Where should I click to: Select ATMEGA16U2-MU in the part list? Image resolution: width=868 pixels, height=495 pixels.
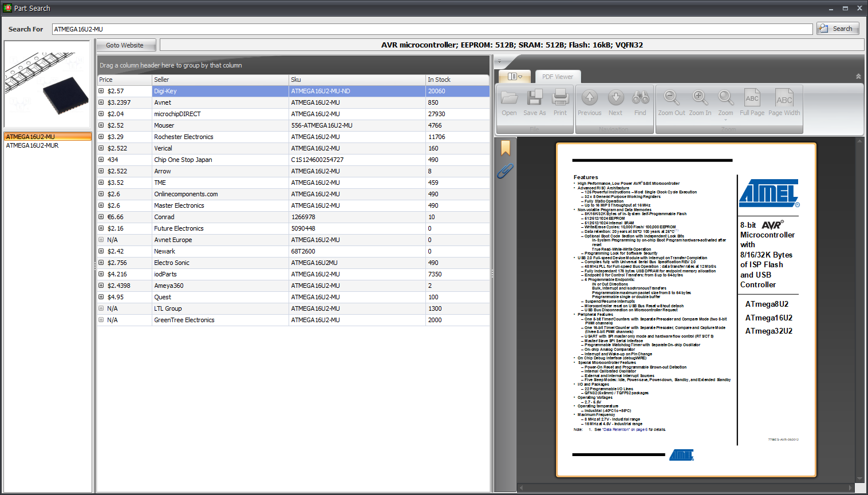click(48, 137)
